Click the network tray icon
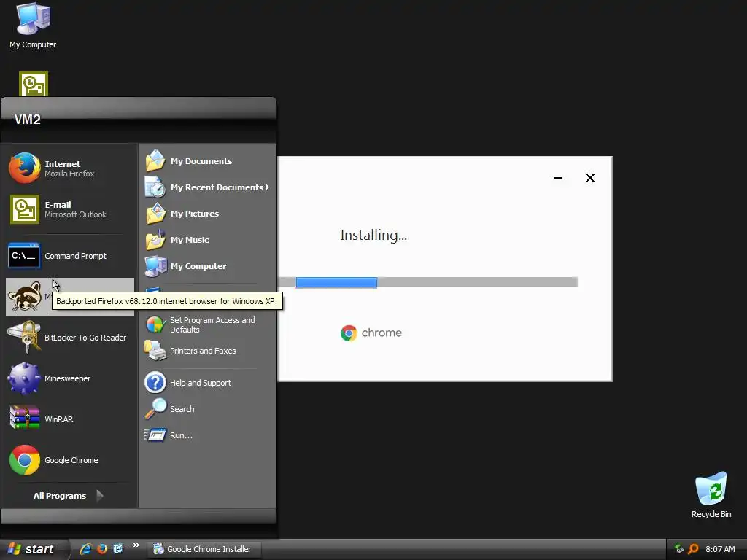This screenshot has width=747, height=560. 679,549
